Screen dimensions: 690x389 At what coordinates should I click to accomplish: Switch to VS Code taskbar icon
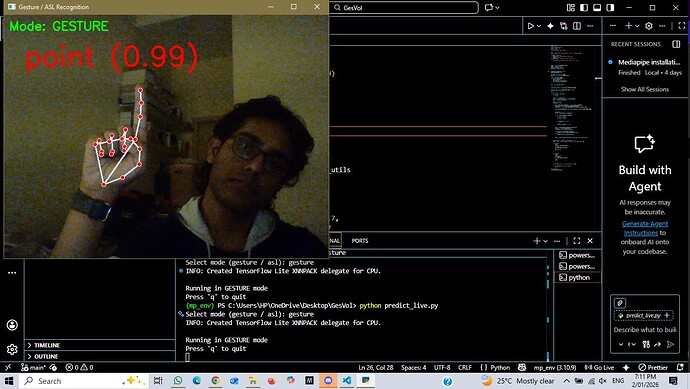coord(347,381)
